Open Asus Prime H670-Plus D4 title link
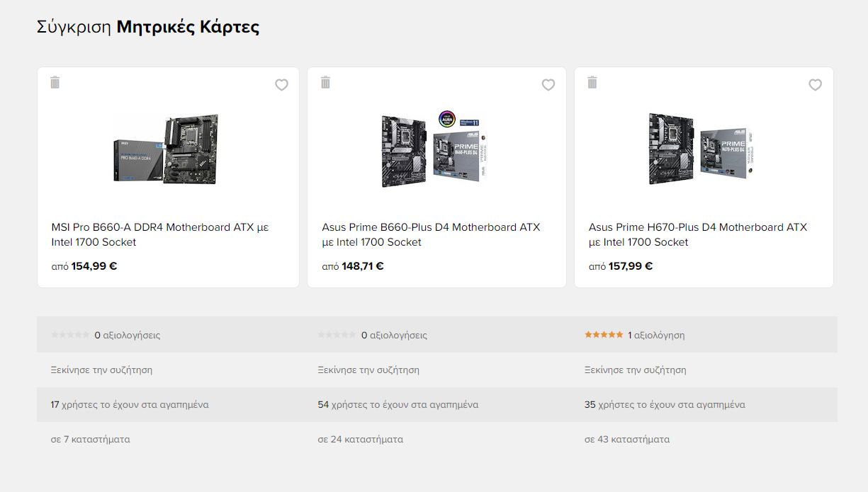 click(698, 235)
